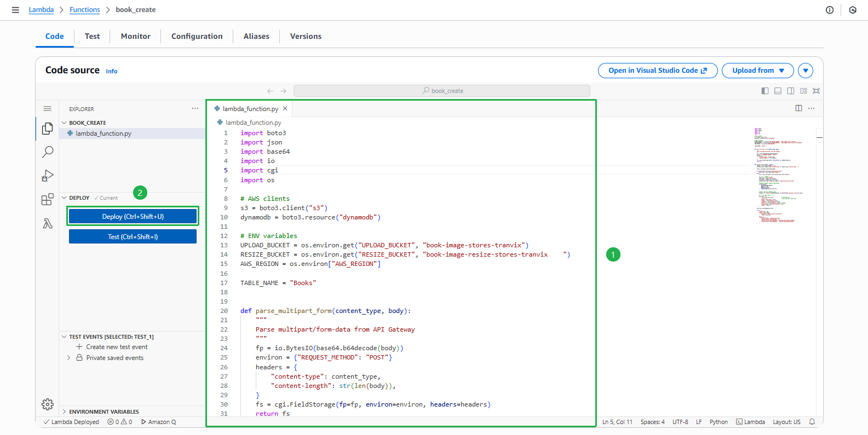868x435 pixels.
Task: Go to the Aliases tab
Action: (x=256, y=36)
